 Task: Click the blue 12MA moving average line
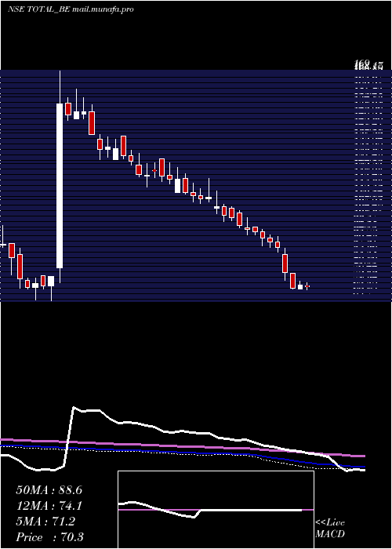click(x=182, y=453)
